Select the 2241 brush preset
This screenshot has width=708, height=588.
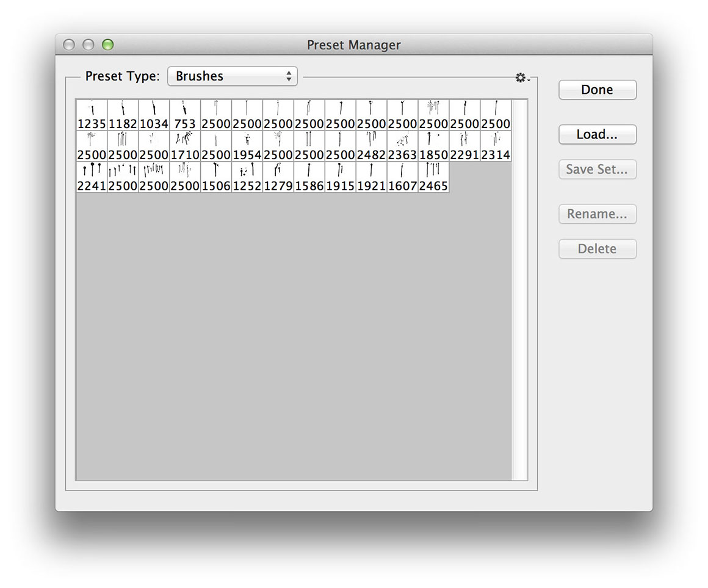pyautogui.click(x=92, y=177)
